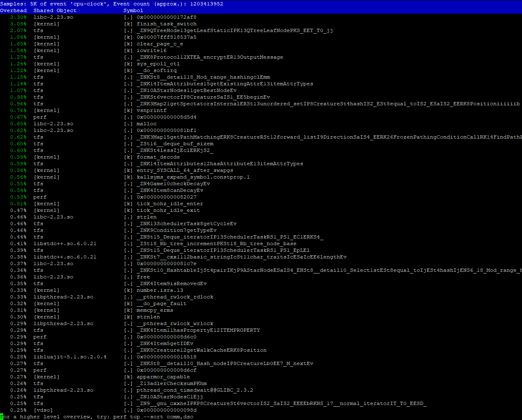The image size is (522, 420).
Task: Click the _ZNK4Item8canDecayEv symbol
Action: tap(170, 190)
